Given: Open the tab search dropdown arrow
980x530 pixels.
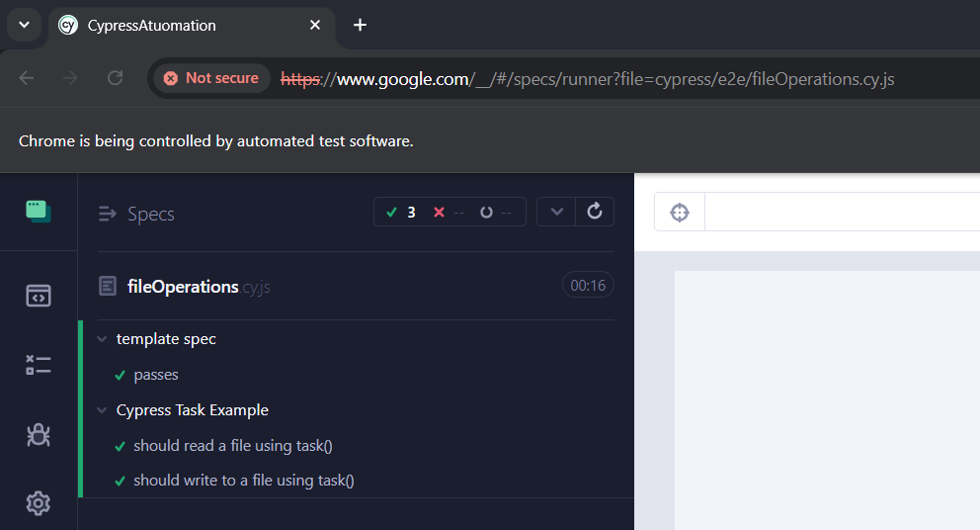Looking at the screenshot, I should pos(24,25).
